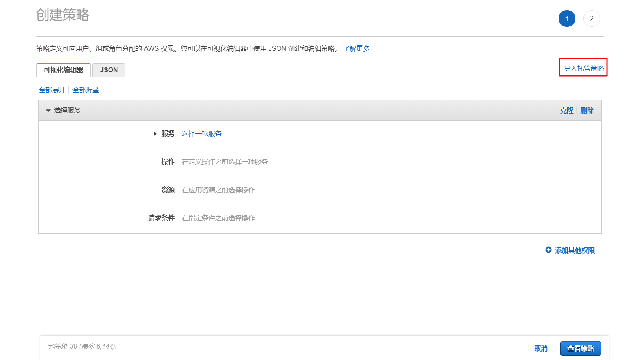Click 导入托管策略 link

pyautogui.click(x=583, y=68)
